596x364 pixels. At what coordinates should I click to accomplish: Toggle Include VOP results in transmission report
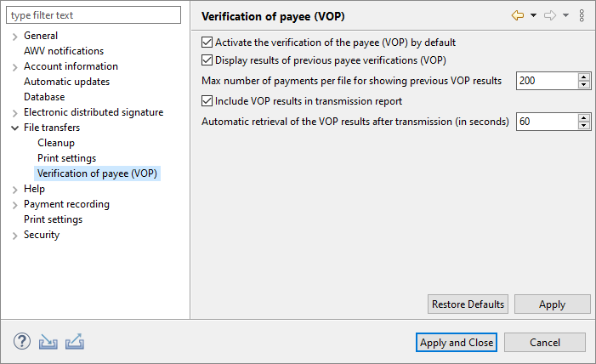[207, 101]
